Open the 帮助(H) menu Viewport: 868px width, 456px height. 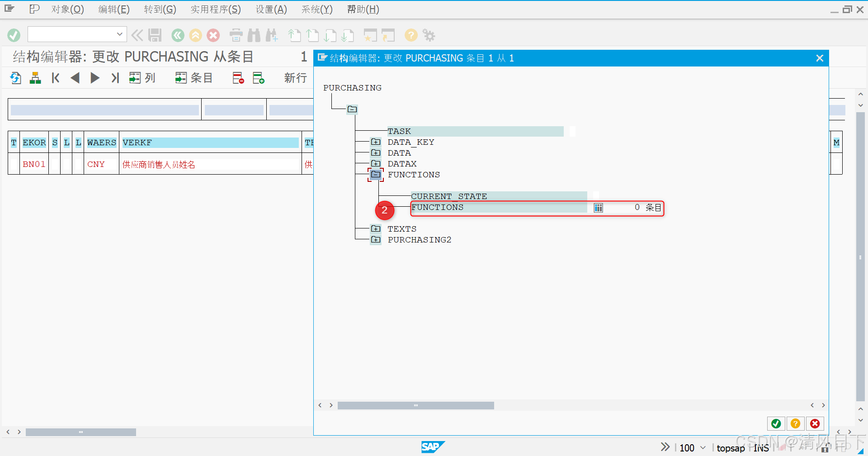[x=363, y=9]
